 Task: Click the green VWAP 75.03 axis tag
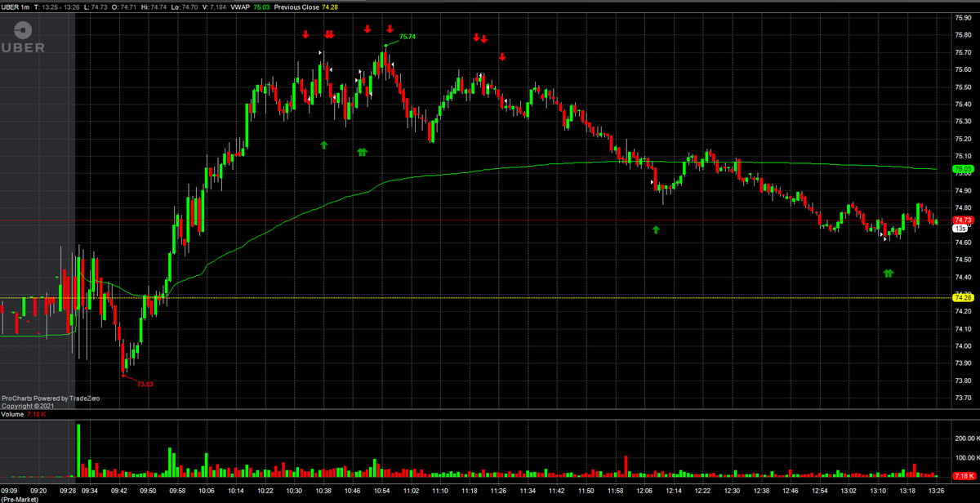pyautogui.click(x=961, y=169)
